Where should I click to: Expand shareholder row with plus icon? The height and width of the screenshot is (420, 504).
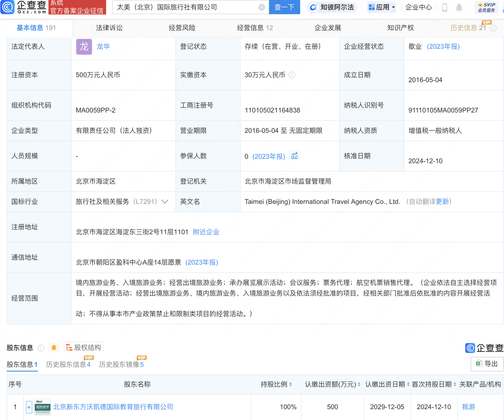pos(29,407)
